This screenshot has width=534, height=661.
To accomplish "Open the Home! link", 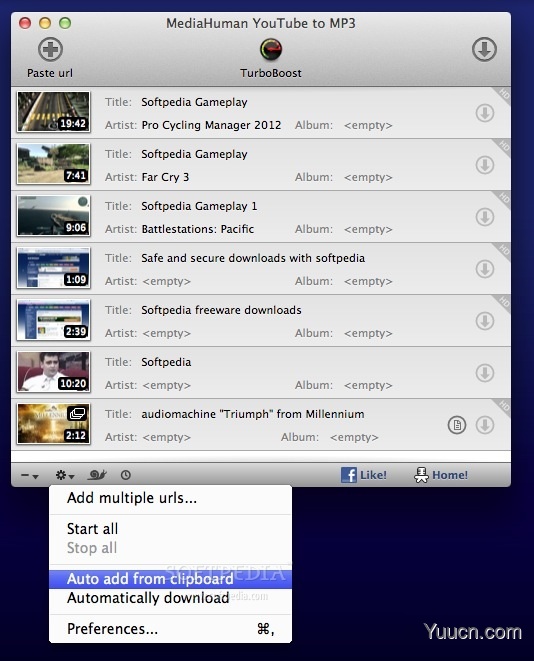I will point(441,475).
